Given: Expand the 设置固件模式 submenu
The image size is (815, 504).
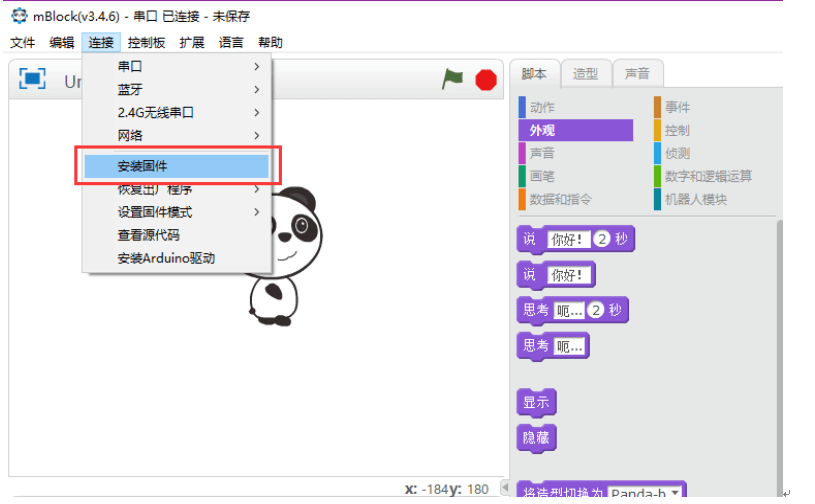Looking at the screenshot, I should tap(177, 212).
